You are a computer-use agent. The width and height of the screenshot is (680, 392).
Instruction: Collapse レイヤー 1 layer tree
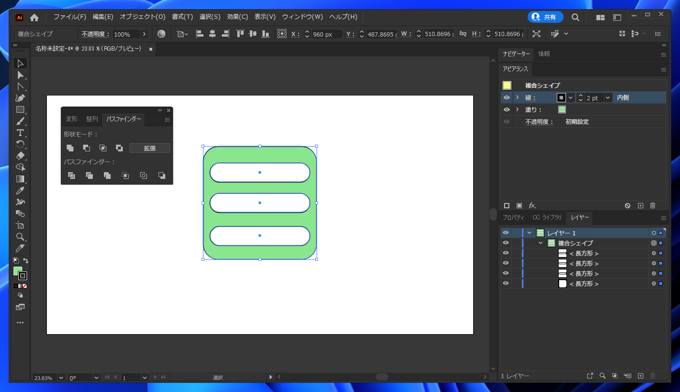pyautogui.click(x=530, y=233)
